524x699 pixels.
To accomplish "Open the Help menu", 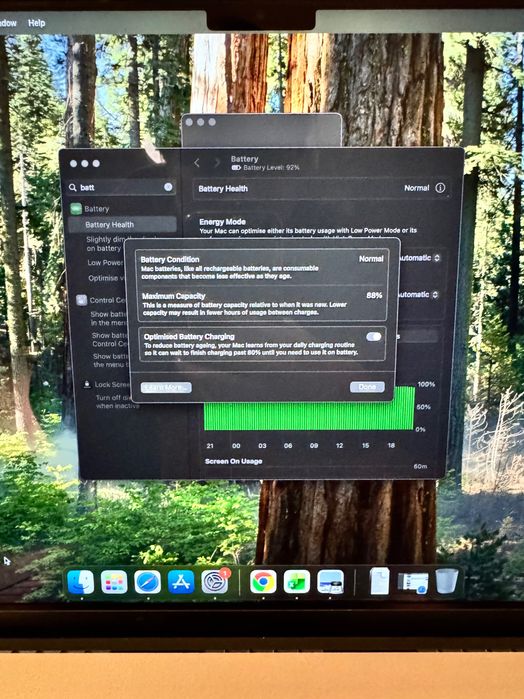I will coord(37,23).
